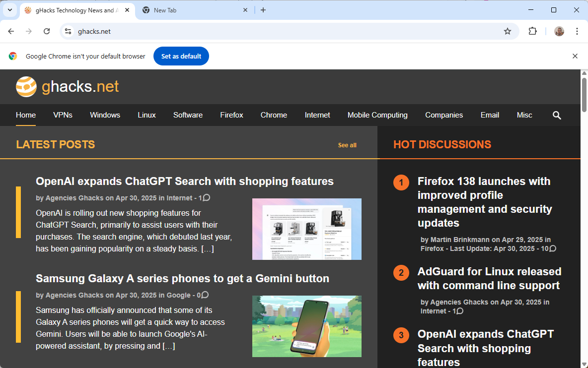Screen dimensions: 588x368
Task: Open the Email category
Action: pos(490,115)
